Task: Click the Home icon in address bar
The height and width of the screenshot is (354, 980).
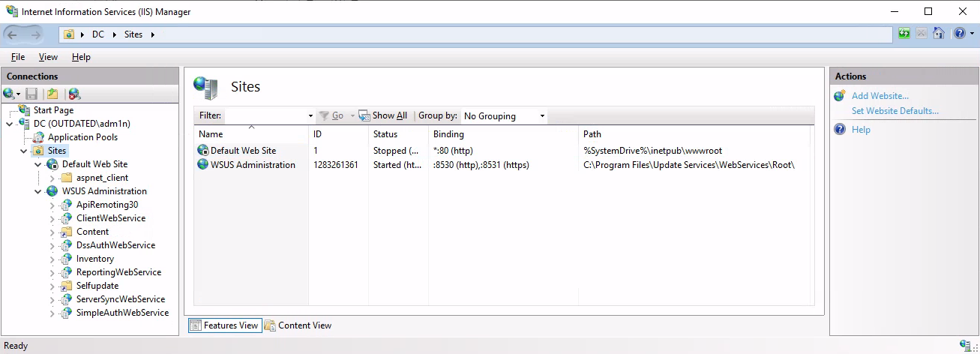Action: pos(938,34)
